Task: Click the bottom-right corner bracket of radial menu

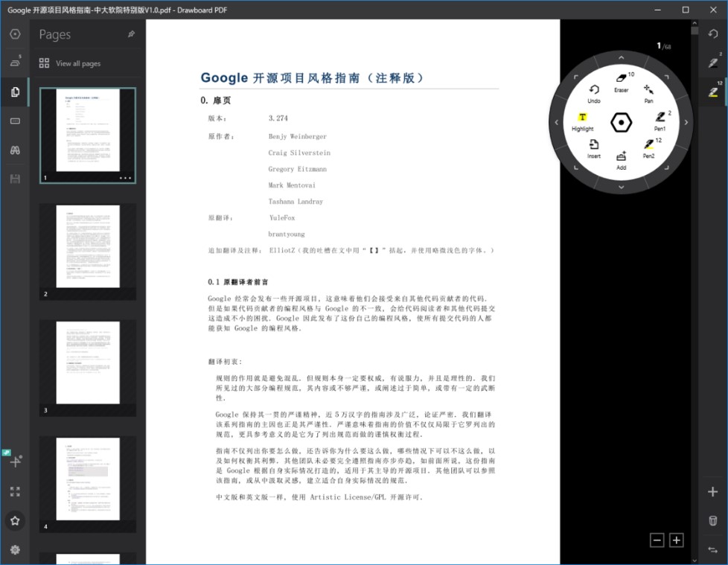Action: pyautogui.click(x=667, y=167)
